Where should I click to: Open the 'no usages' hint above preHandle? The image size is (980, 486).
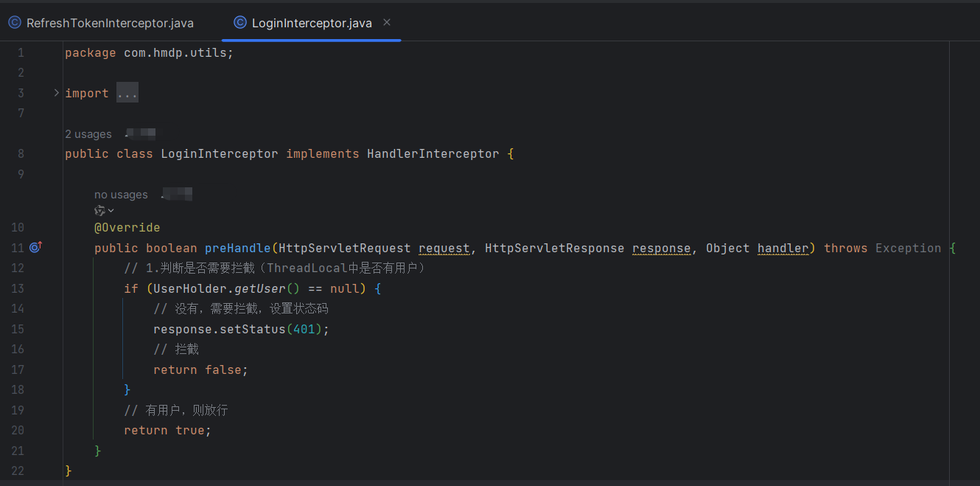tap(121, 195)
